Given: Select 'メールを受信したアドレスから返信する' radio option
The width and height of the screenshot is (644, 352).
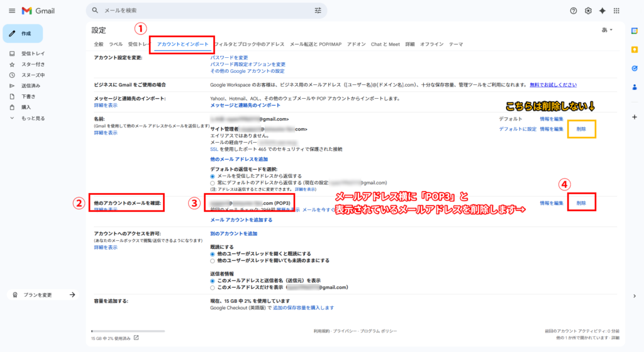Looking at the screenshot, I should click(213, 176).
